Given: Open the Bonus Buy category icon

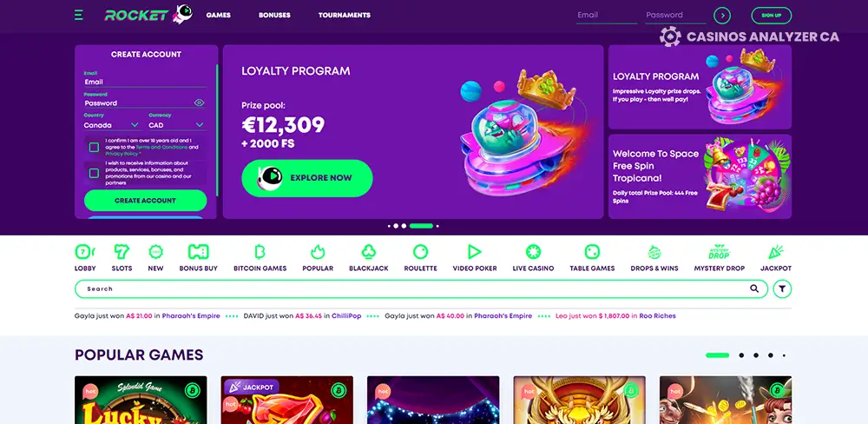Looking at the screenshot, I should click(198, 252).
